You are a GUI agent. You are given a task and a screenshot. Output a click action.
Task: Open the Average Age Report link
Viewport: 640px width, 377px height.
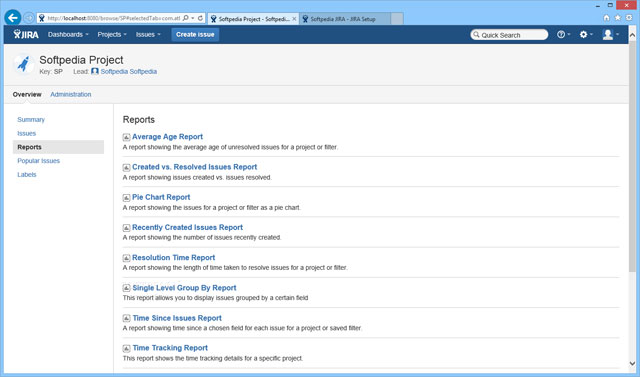pyautogui.click(x=167, y=137)
